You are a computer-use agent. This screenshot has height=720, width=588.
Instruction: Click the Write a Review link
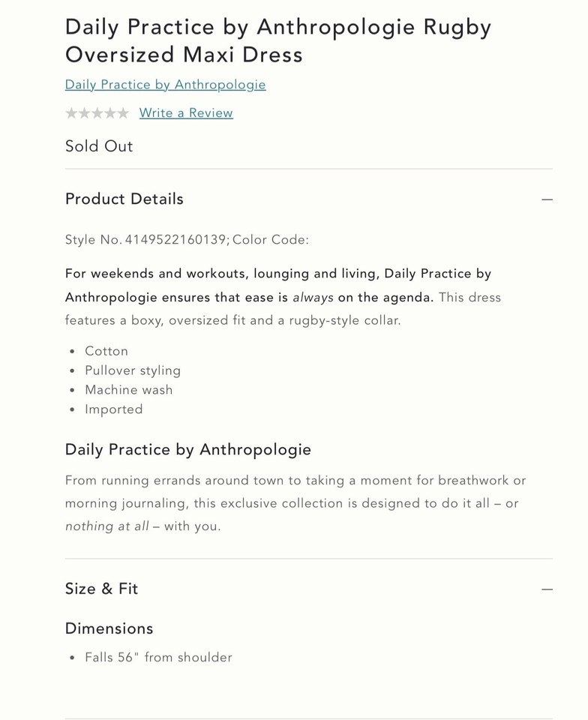pos(186,113)
